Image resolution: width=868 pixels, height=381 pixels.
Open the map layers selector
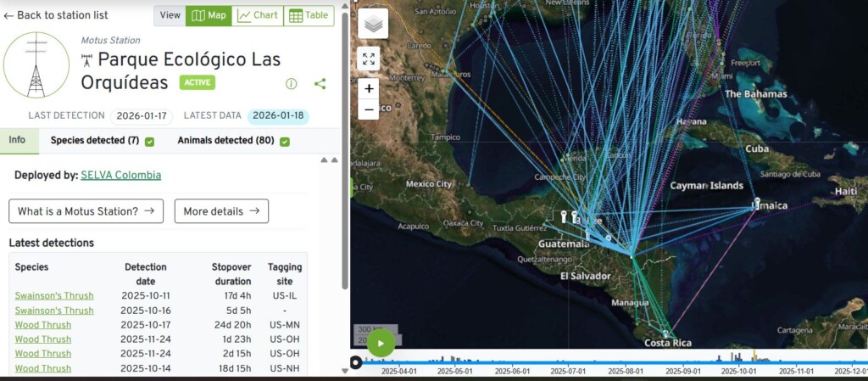click(373, 24)
